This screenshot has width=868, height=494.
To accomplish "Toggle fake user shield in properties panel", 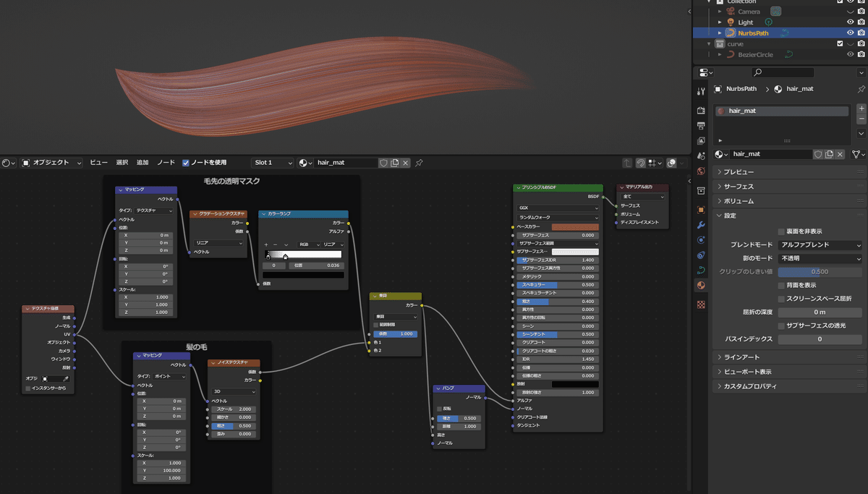I will [x=818, y=154].
